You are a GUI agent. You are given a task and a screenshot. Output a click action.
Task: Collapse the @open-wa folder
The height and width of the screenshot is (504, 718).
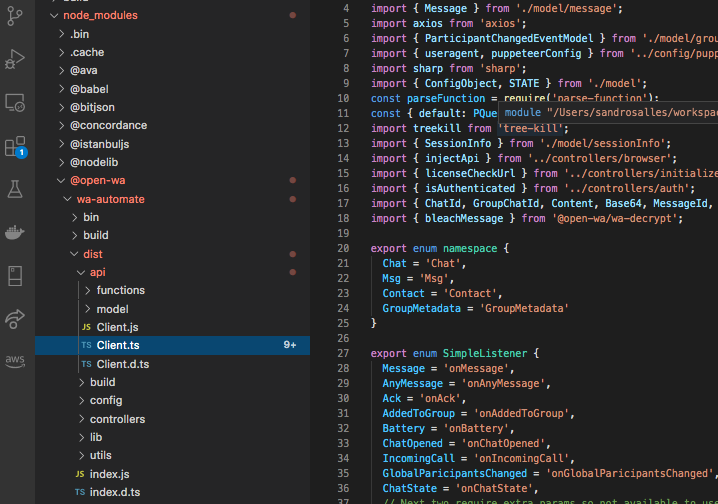(x=172, y=180)
